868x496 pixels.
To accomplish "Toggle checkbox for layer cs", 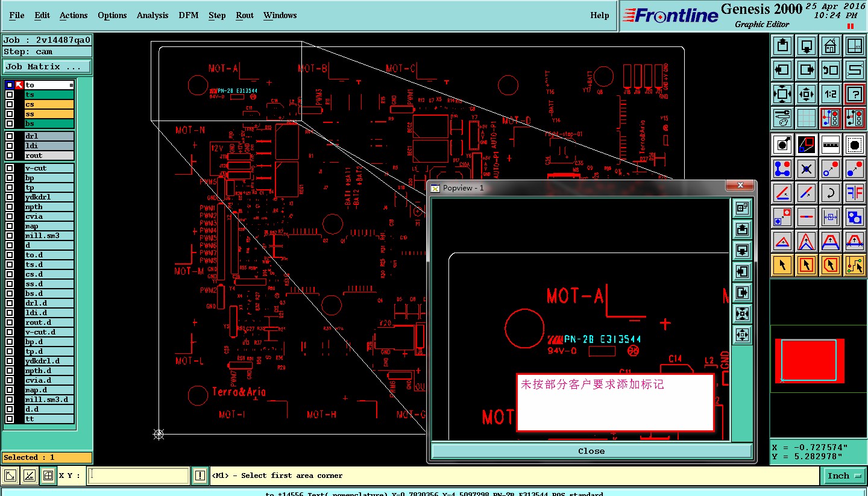I will (x=10, y=104).
